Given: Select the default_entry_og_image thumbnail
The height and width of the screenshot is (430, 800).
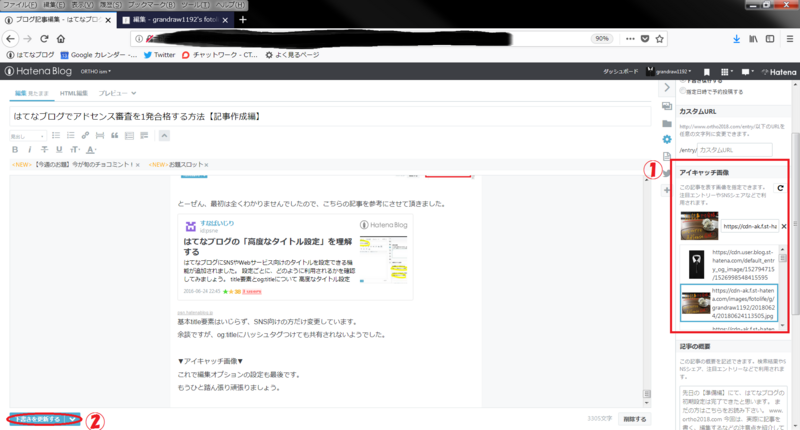Looking at the screenshot, I should (696, 264).
